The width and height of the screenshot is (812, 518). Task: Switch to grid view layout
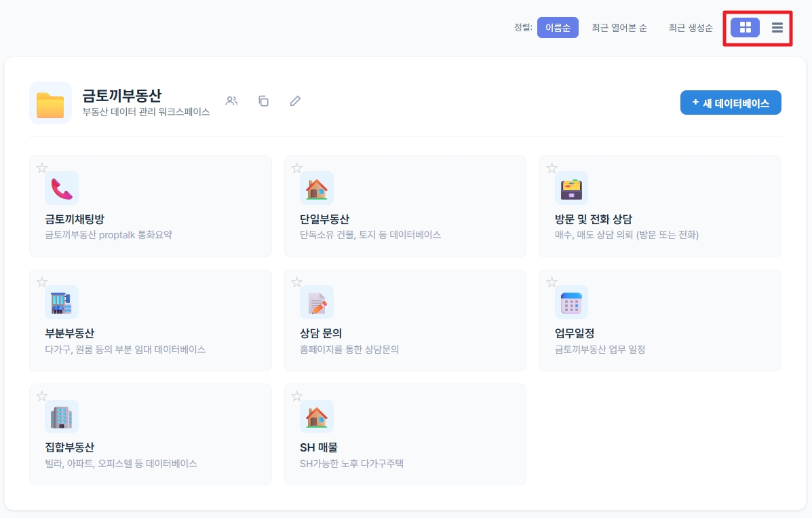click(745, 27)
